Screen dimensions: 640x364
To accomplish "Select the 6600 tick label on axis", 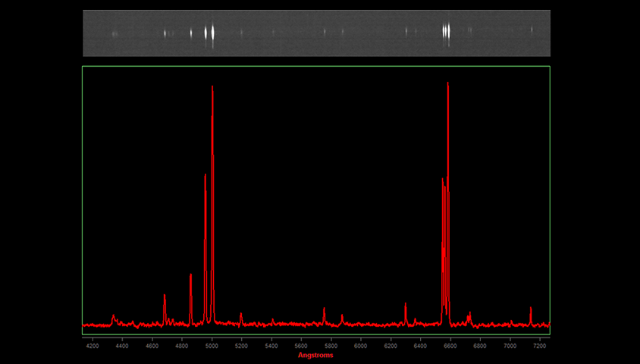I will [x=450, y=346].
